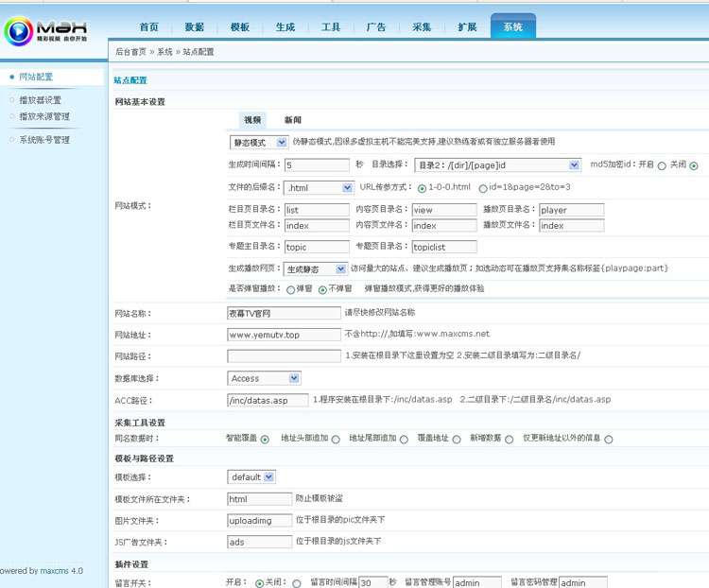The width and height of the screenshot is (709, 588).
Task: Open the 首页 navigation tab
Action: [148, 27]
